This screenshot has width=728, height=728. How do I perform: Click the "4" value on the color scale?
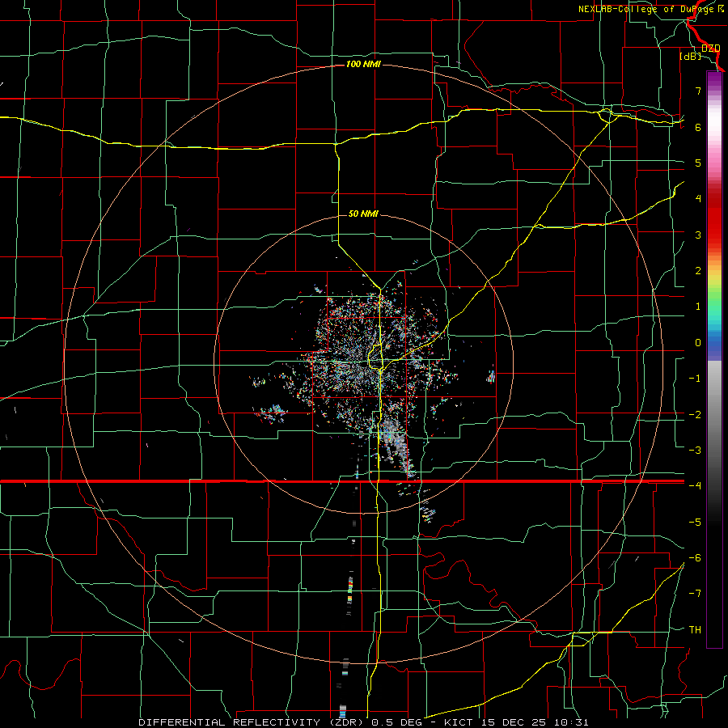coord(698,199)
